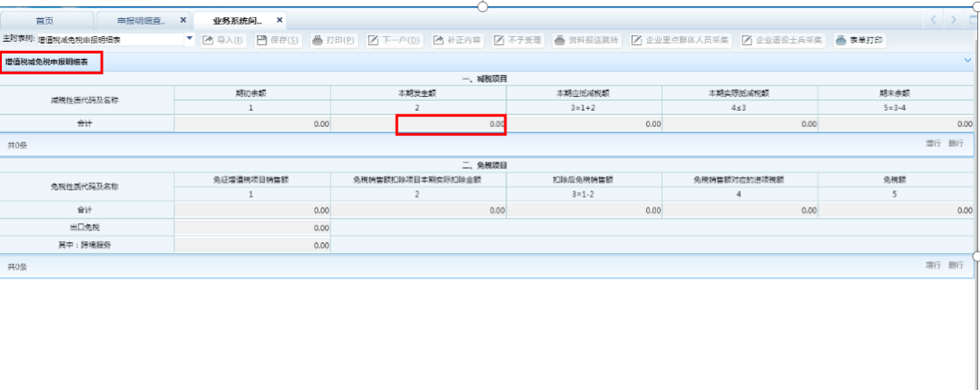This screenshot has height=390, width=980.
Task: Click the 扣除后免税销售额 column header
Action: coord(583,180)
